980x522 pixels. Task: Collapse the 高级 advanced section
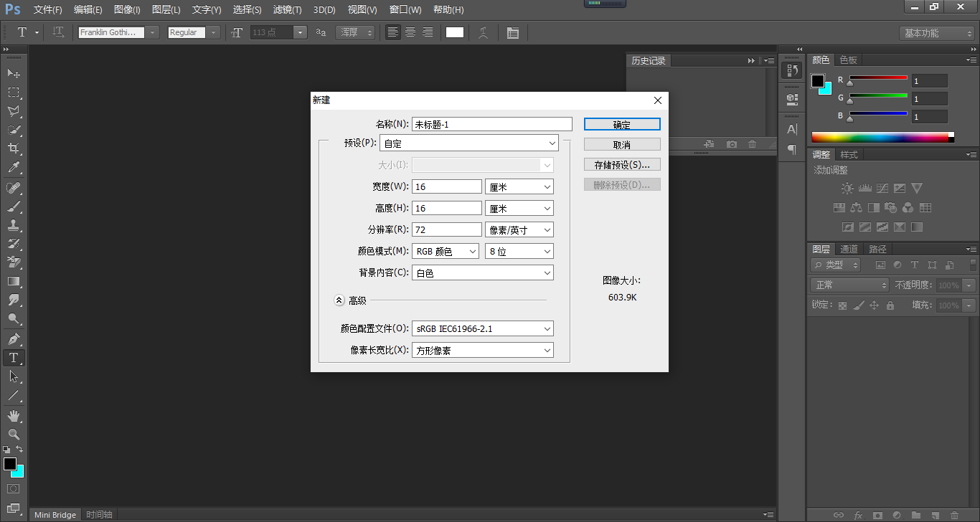(339, 300)
